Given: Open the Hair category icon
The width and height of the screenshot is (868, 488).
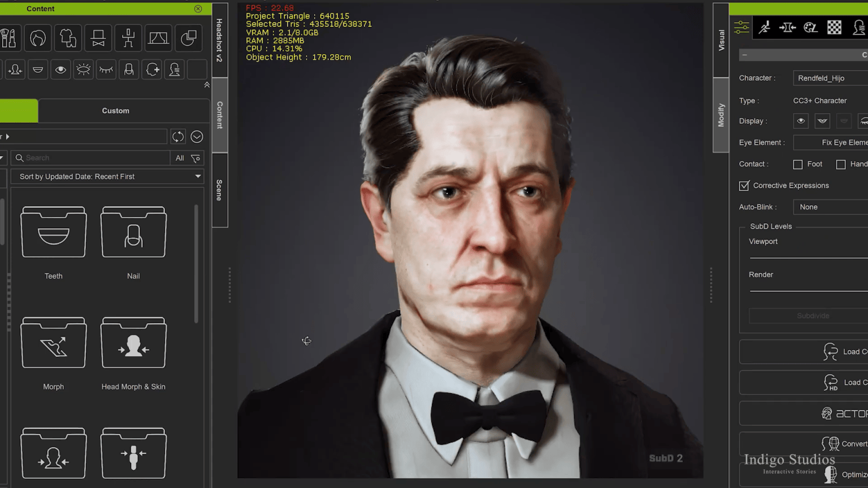Looking at the screenshot, I should (x=38, y=38).
